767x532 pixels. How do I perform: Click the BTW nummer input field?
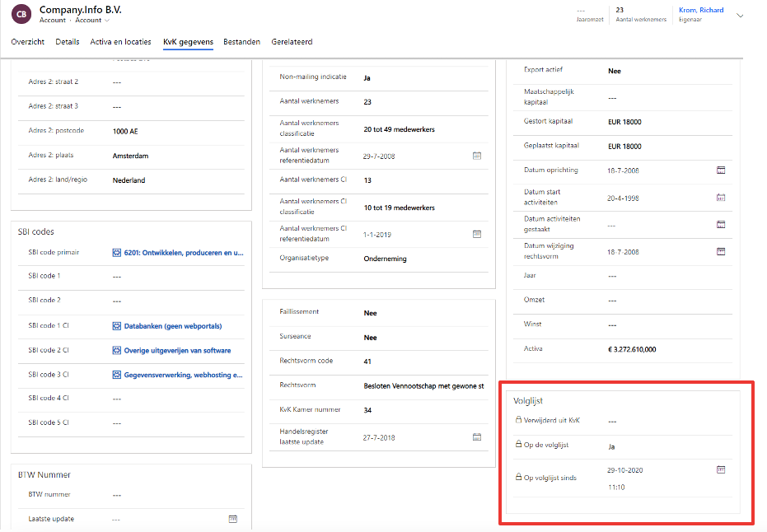[x=173, y=495]
